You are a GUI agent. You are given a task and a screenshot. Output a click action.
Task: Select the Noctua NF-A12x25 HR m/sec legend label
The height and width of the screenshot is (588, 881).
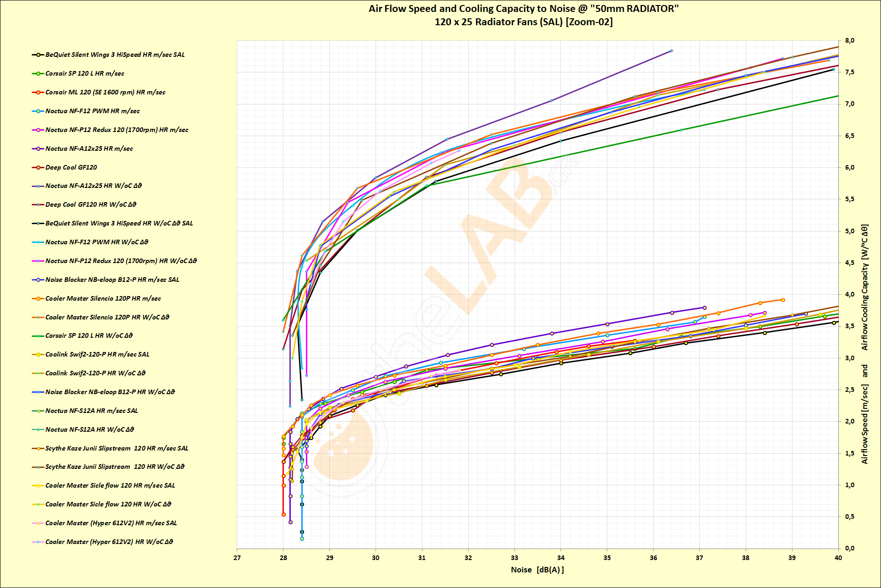(x=89, y=149)
